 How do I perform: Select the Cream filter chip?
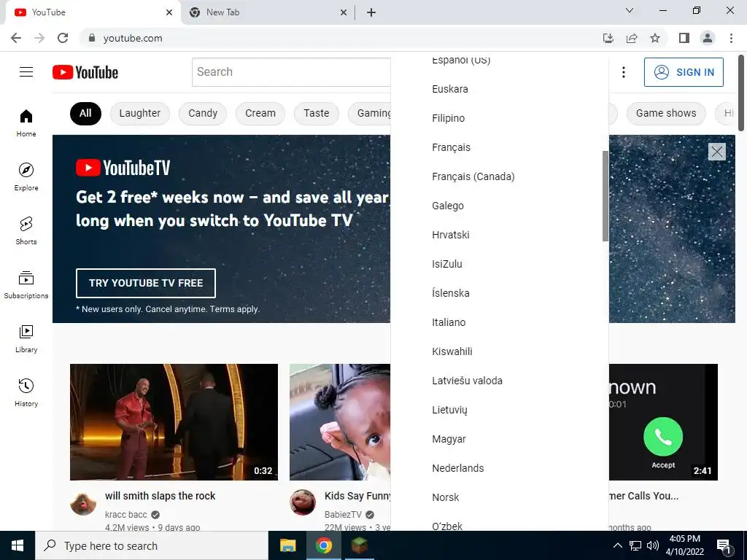coord(260,113)
